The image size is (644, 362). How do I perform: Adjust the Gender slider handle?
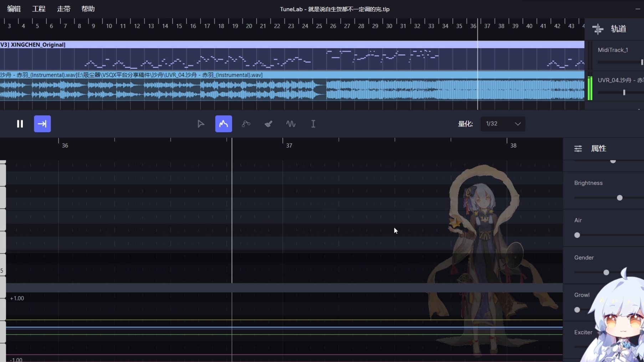tap(606, 273)
